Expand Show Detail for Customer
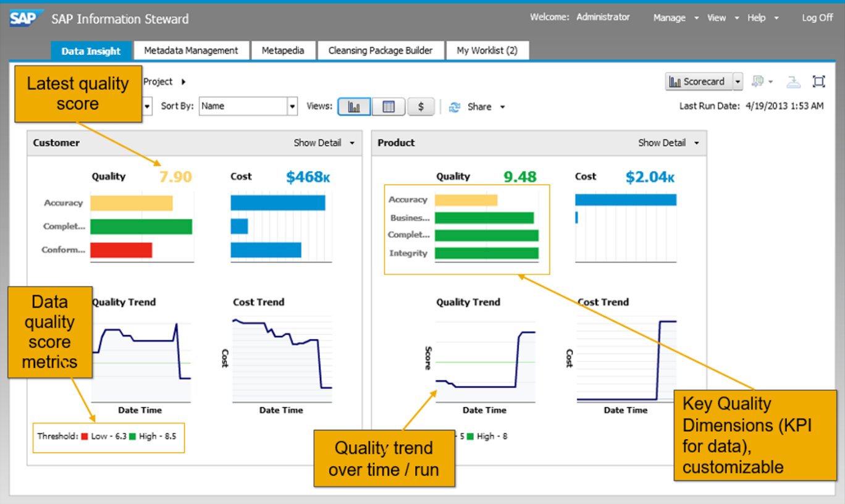845x504 pixels. (324, 143)
